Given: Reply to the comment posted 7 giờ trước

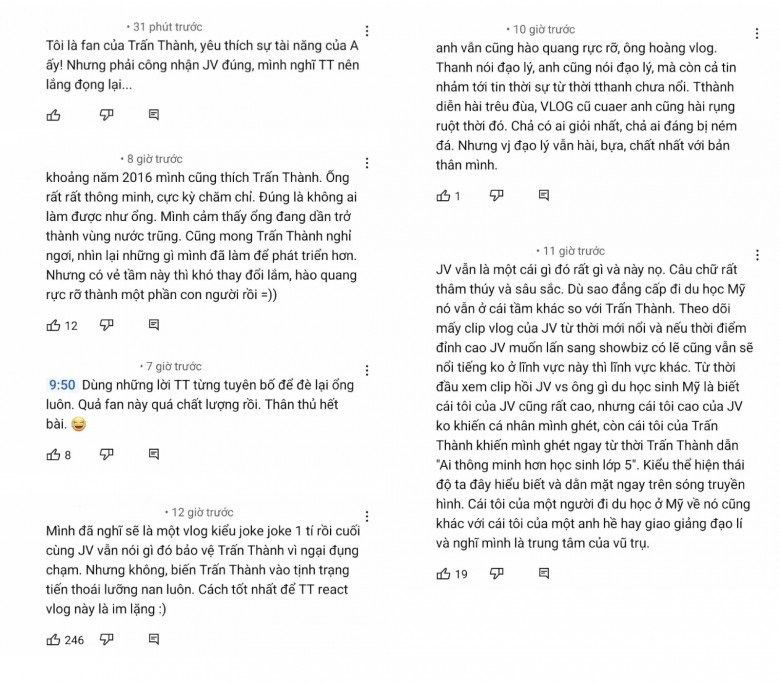Looking at the screenshot, I should click(x=153, y=455).
